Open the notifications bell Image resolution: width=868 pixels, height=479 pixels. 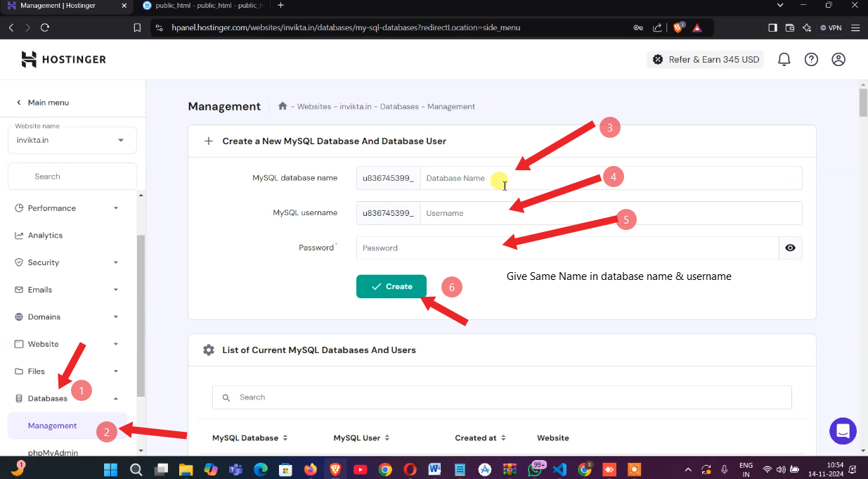click(784, 60)
